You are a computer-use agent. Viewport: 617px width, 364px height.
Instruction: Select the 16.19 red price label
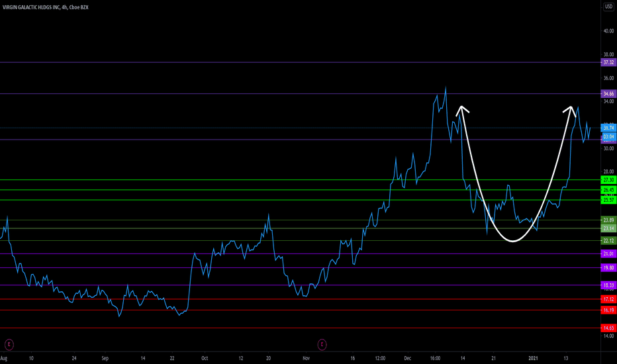[x=608, y=310]
